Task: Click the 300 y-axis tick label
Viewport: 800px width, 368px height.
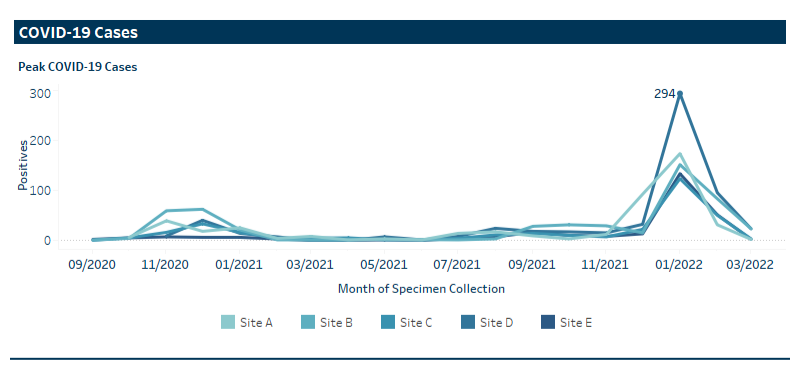Action: point(40,93)
